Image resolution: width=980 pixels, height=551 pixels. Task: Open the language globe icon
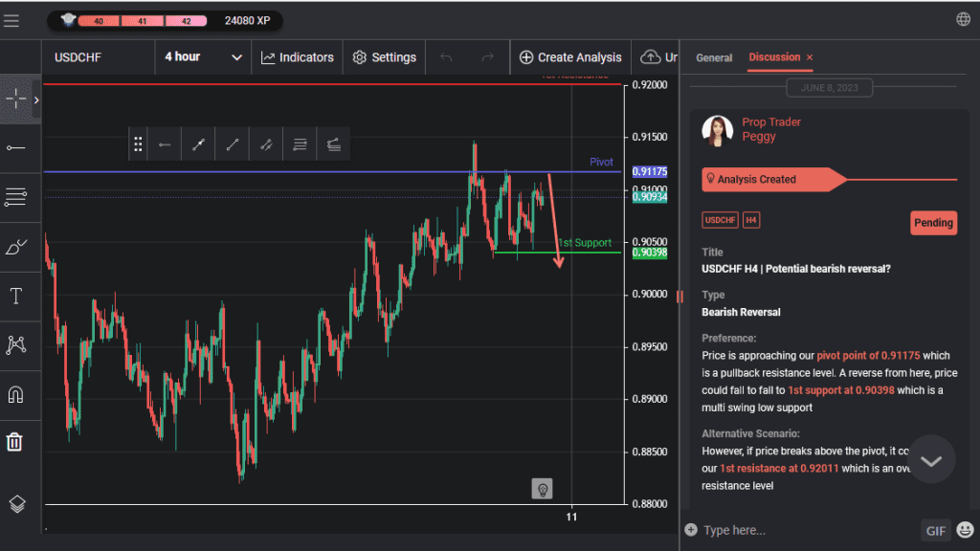(x=963, y=19)
